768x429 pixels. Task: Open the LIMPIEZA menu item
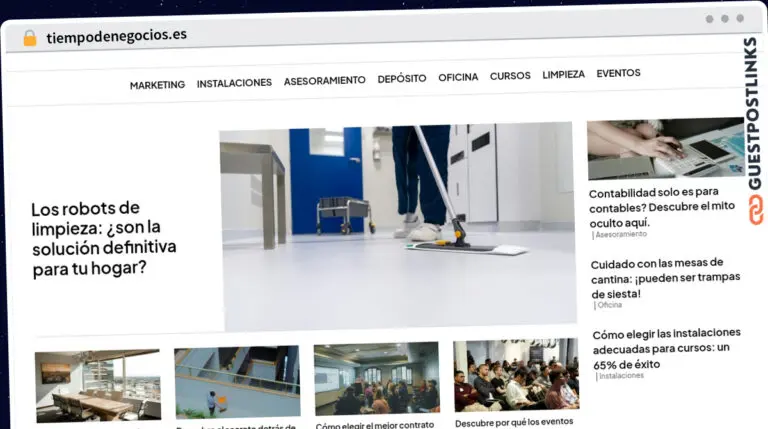(563, 74)
